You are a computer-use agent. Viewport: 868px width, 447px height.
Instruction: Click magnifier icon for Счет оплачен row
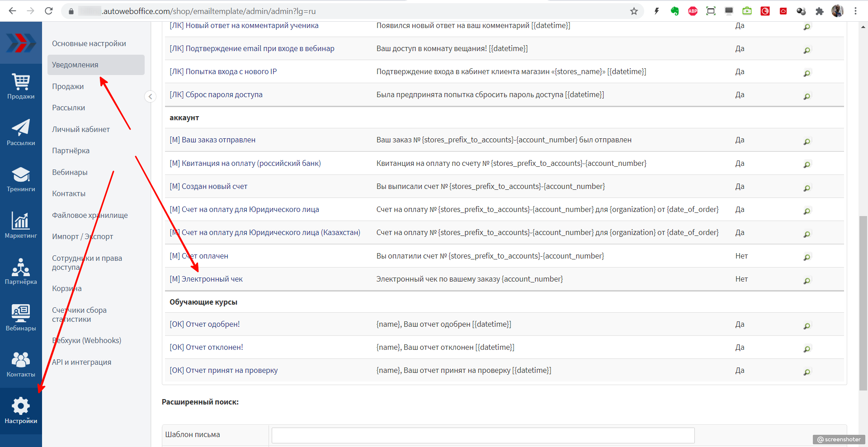(x=807, y=257)
